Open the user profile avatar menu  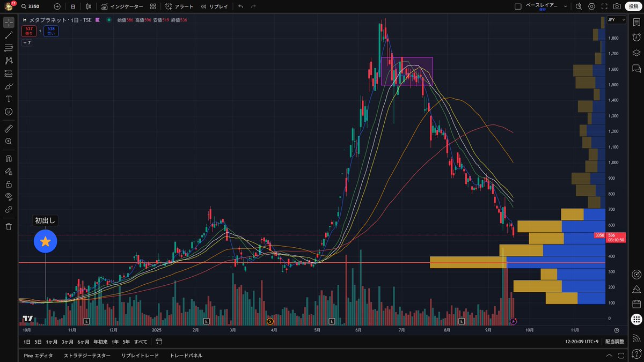point(9,6)
